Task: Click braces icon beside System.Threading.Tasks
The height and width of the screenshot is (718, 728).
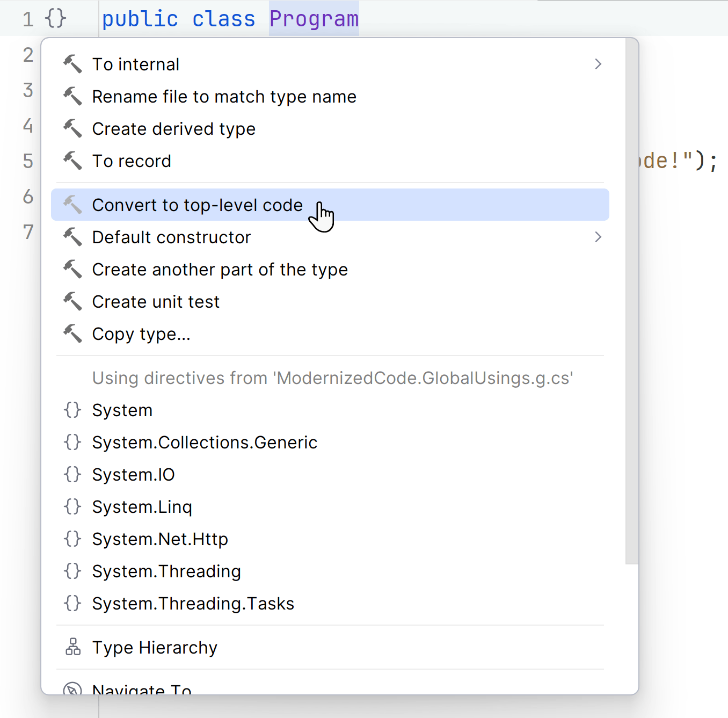Action: (72, 603)
